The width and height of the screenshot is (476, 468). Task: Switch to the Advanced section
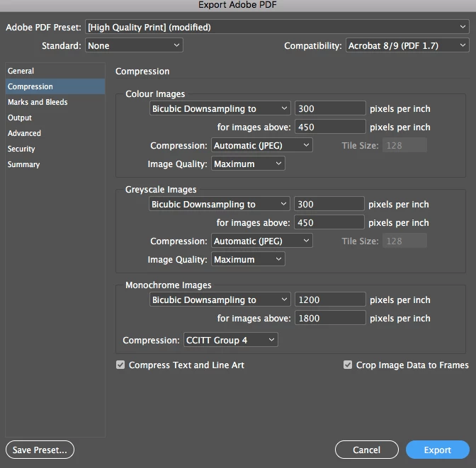click(55, 133)
